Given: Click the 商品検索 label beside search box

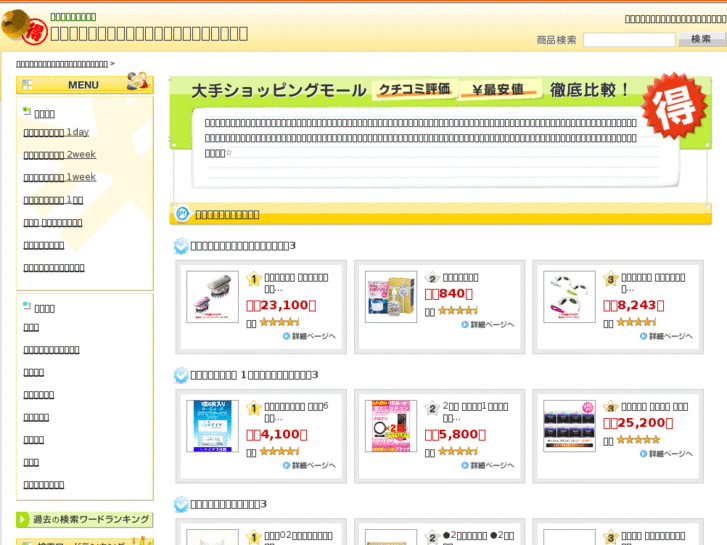Looking at the screenshot, I should click(556, 40).
